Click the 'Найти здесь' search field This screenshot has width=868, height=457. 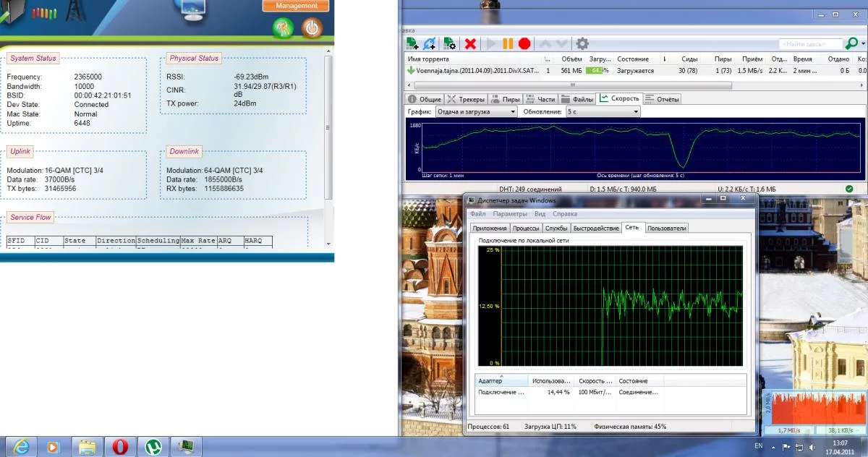[810, 44]
